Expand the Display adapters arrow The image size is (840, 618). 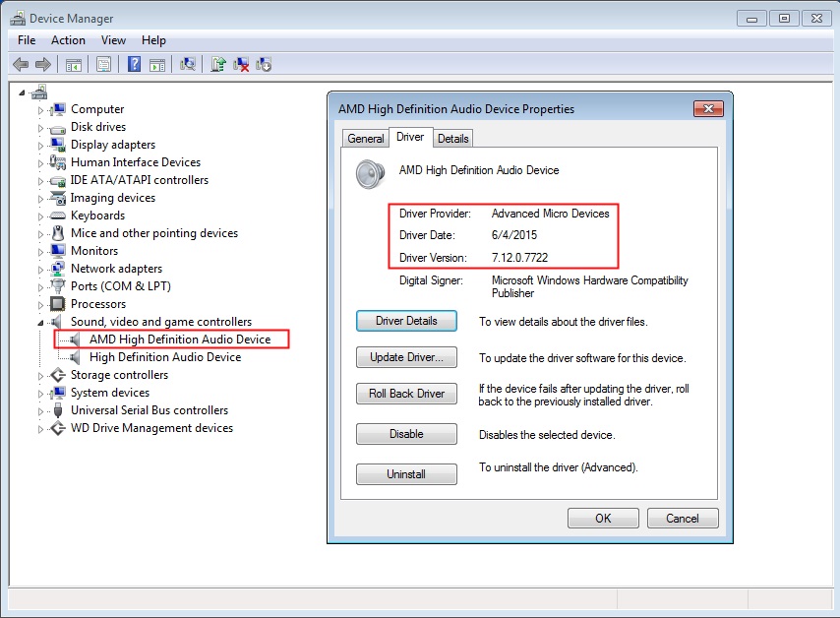pyautogui.click(x=40, y=146)
